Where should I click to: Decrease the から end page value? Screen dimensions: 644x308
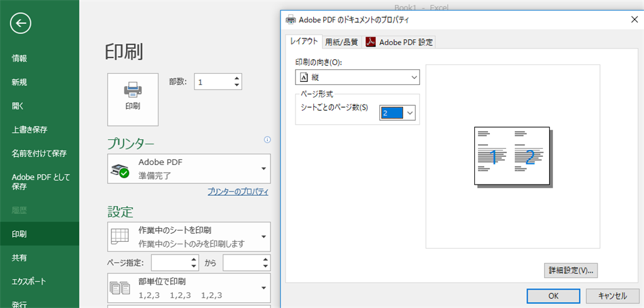tap(266, 266)
